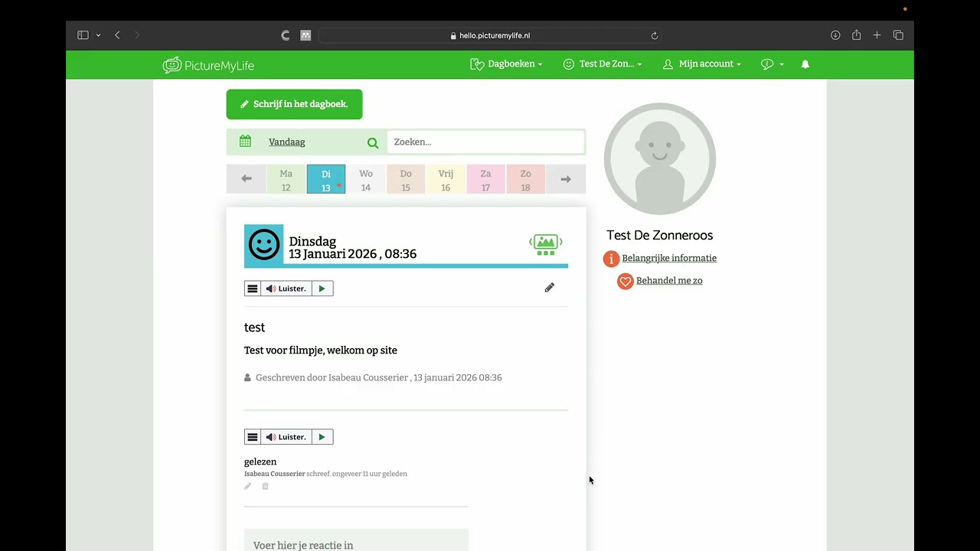Select day tab Zo 18
980x551 pixels.
(x=525, y=179)
